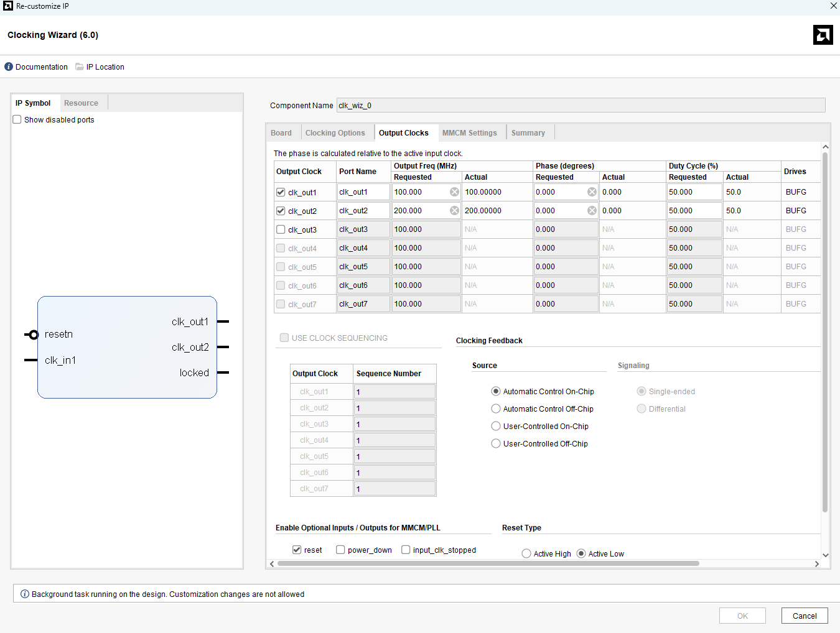Select Active High reset type

click(526, 554)
